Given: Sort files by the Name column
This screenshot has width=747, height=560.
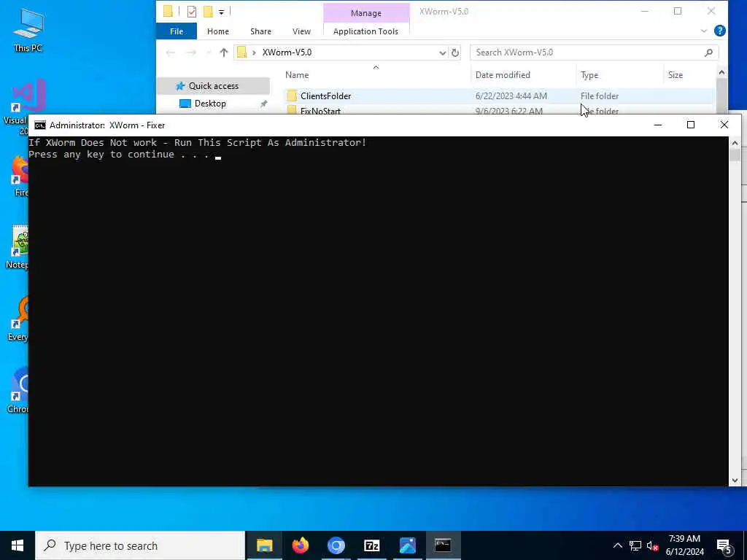Looking at the screenshot, I should [x=297, y=75].
